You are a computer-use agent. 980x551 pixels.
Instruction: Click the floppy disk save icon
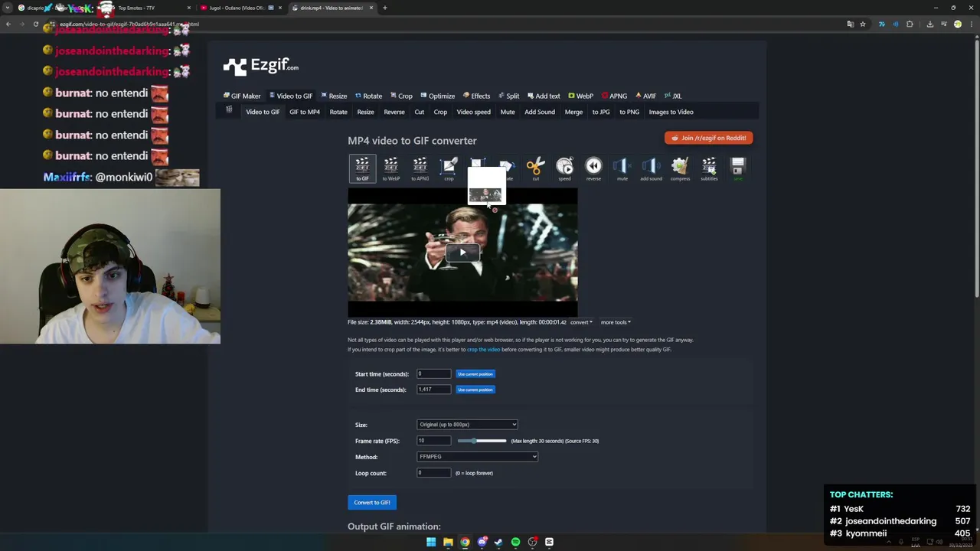(x=738, y=168)
